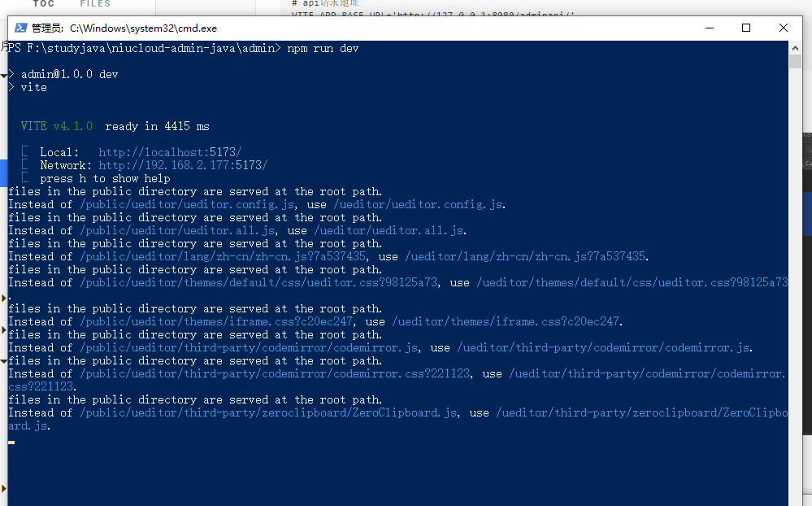Open Network http://192.168.2.177:5173/ link
812x506 pixels.
click(183, 165)
